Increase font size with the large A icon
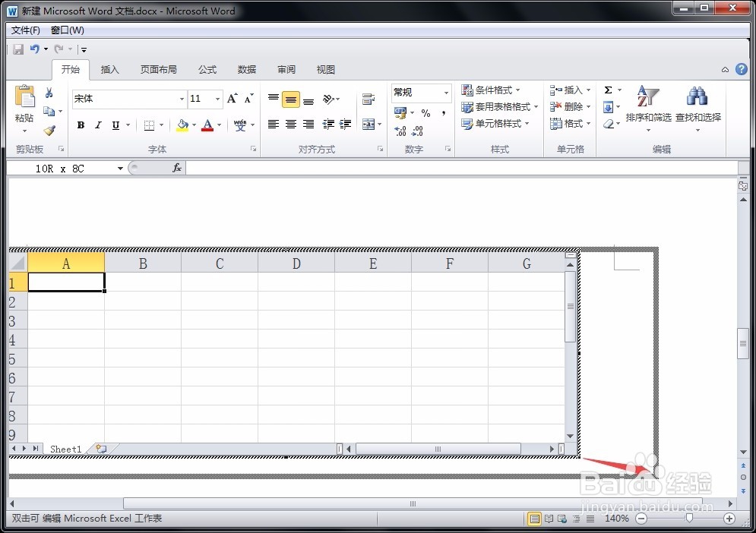The image size is (756, 533). (x=232, y=99)
